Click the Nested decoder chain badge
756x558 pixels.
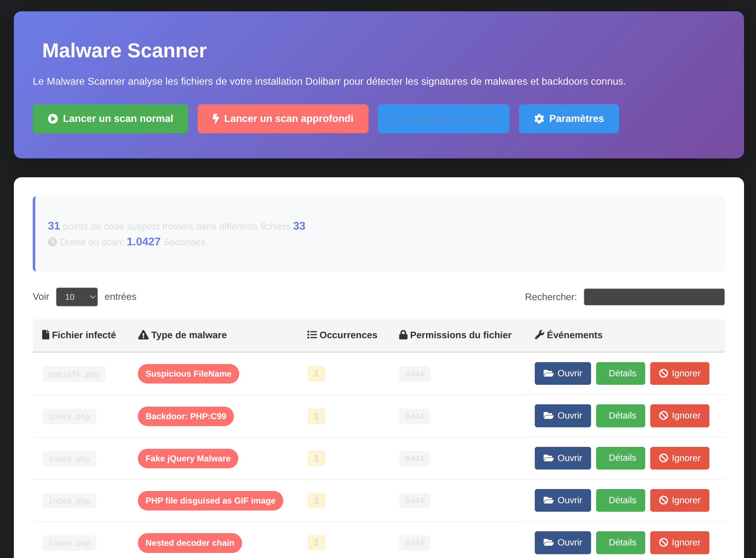tap(190, 543)
